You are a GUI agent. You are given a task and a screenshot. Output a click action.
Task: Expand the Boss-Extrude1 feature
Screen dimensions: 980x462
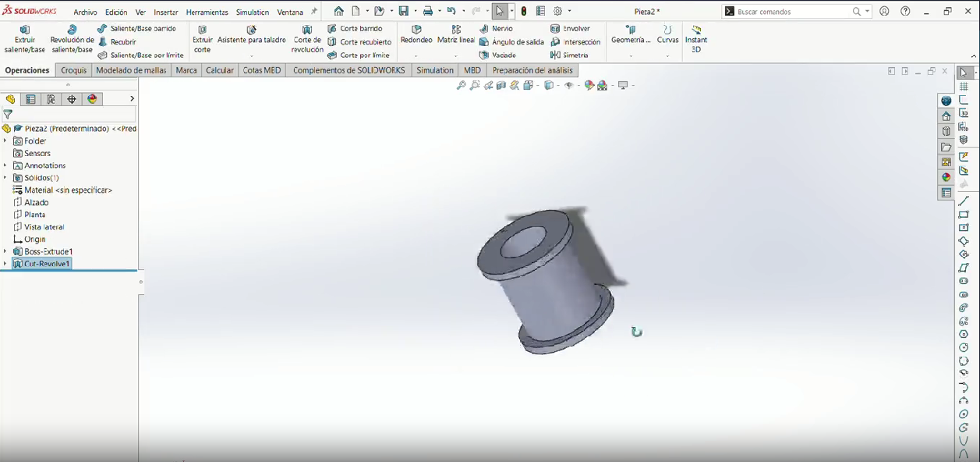(5, 251)
